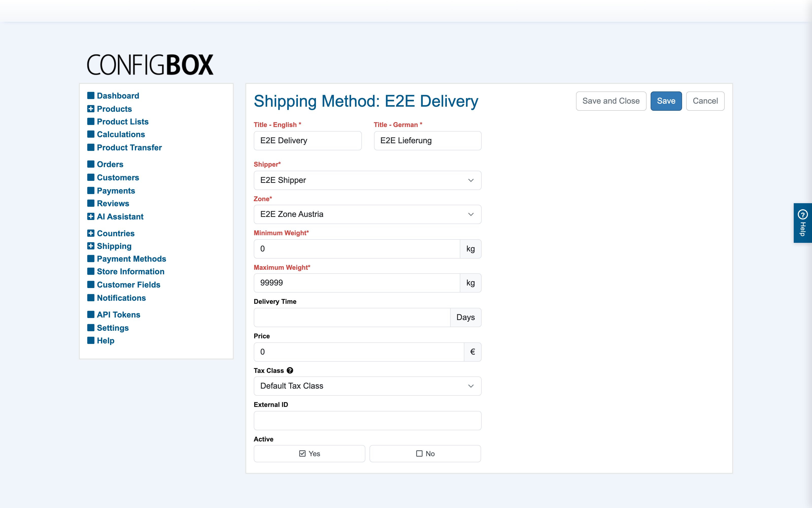Expand the Countries plus icon
Viewport: 812px width, 508px height.
91,233
